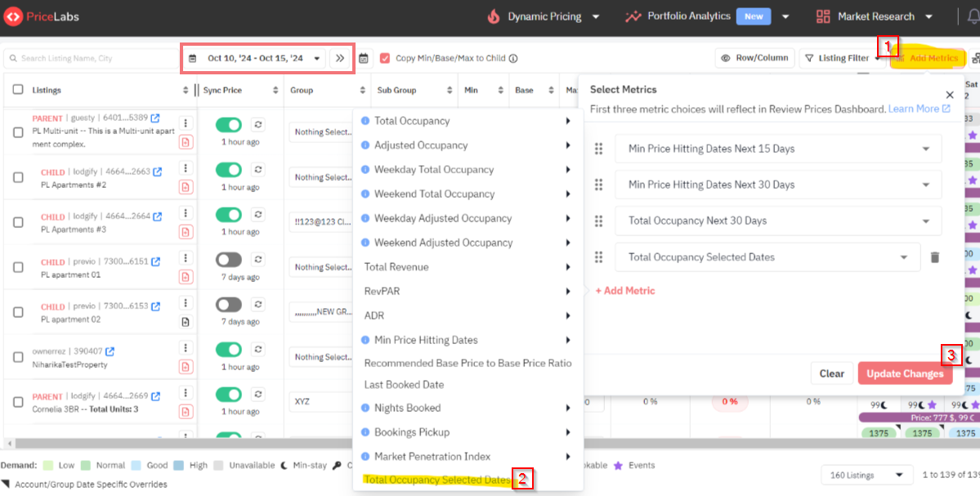Disable sync price for PL Multi-unit
Screen dimensions: 980x496
[x=228, y=125]
